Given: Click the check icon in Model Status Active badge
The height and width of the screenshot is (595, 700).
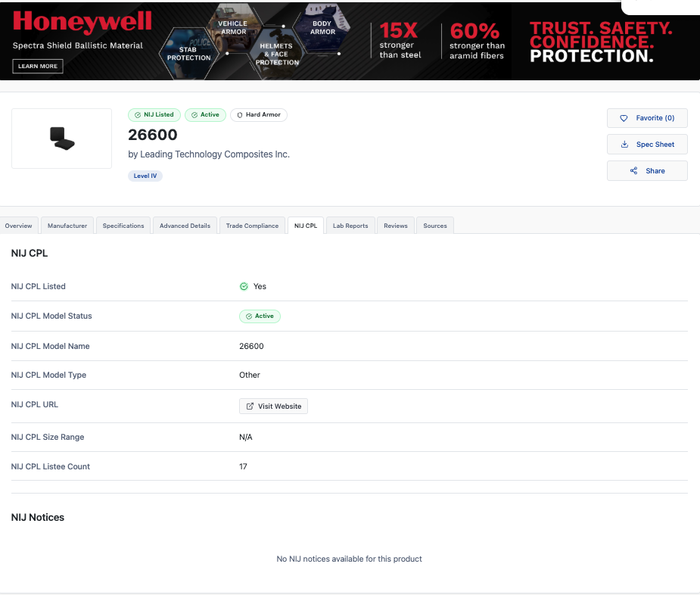Looking at the screenshot, I should click(249, 316).
